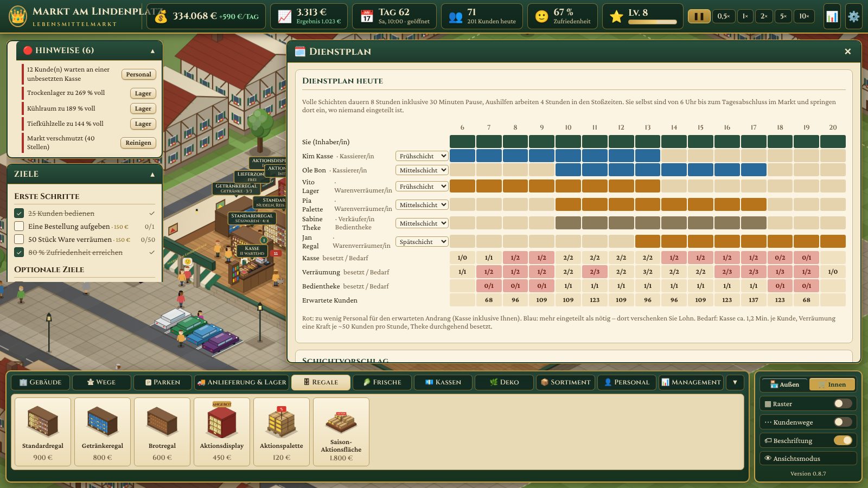Open shift dropdown for Jan Regal
The image size is (868, 488).
(422, 242)
